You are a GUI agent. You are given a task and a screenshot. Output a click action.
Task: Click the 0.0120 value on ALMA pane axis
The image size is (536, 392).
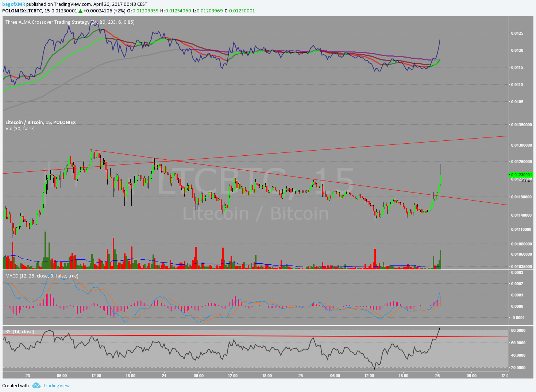(517, 50)
